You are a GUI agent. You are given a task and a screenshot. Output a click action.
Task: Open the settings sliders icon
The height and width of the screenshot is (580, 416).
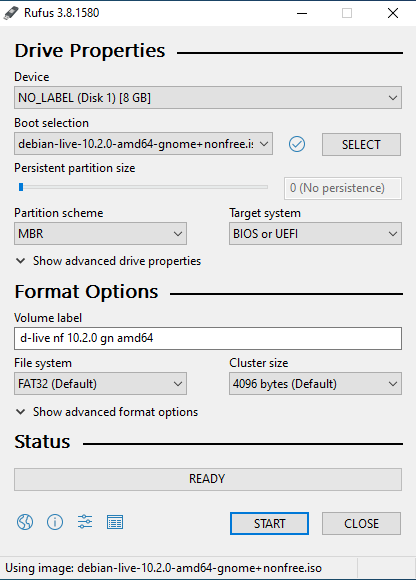click(85, 522)
